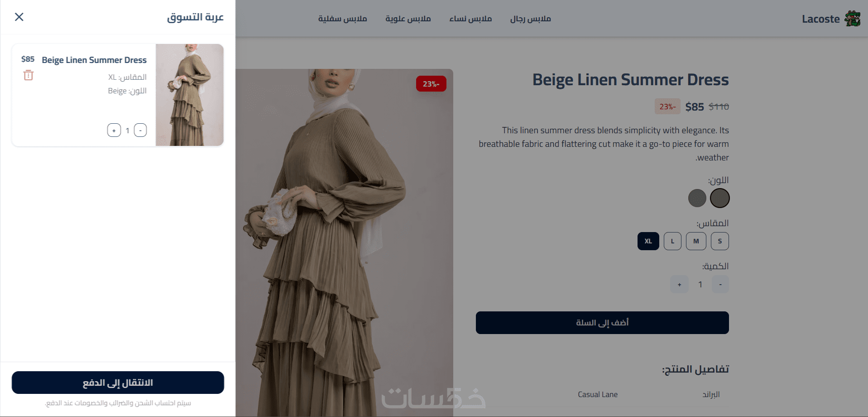Screen dimensions: 868x417
Task: Go to ملابس سفلية category
Action: [x=342, y=19]
